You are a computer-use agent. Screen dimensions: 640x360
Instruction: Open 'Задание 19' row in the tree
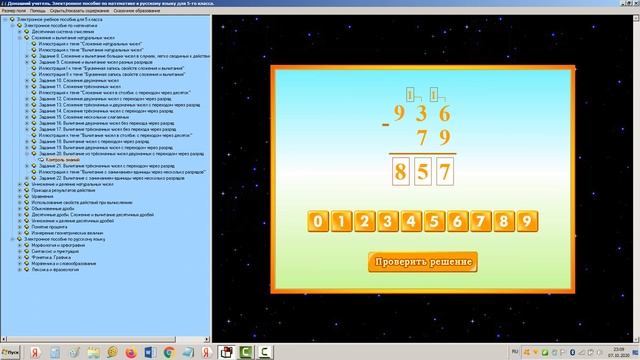click(x=106, y=148)
